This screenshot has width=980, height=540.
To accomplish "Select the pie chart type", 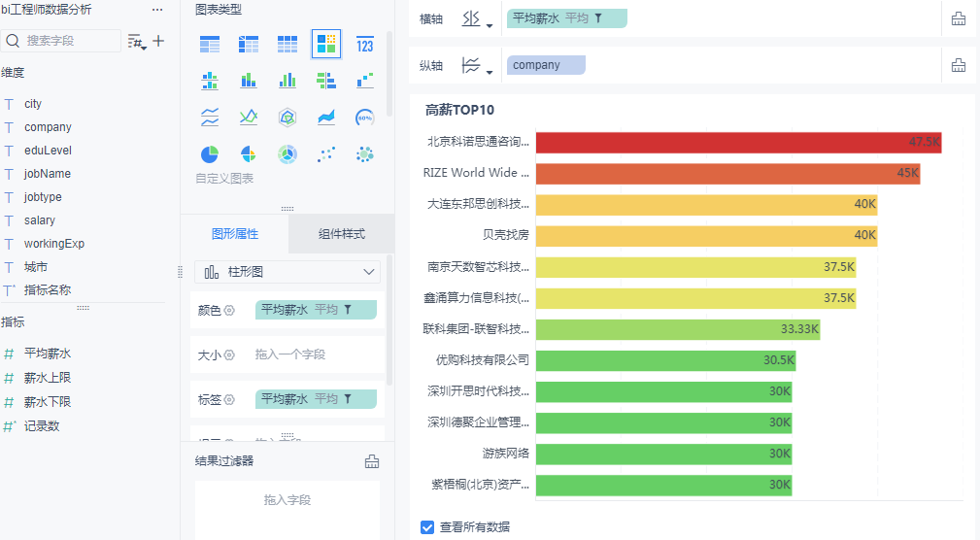I will [x=210, y=153].
